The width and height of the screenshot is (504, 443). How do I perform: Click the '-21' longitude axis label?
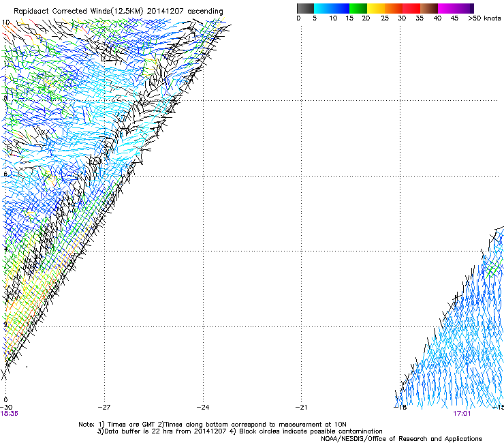click(x=301, y=407)
